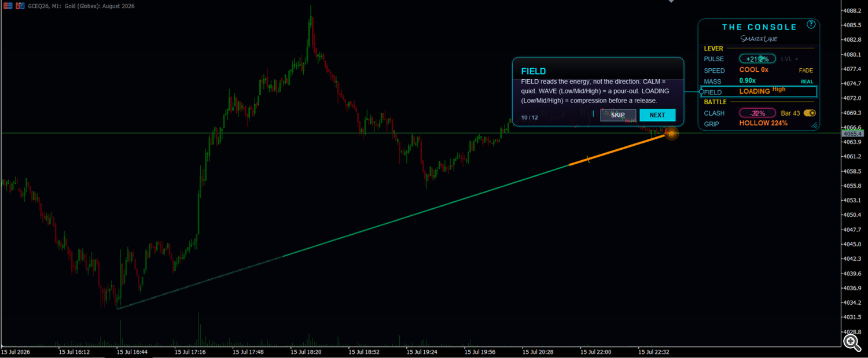Toggle the Bar 43 switch

[x=810, y=113]
